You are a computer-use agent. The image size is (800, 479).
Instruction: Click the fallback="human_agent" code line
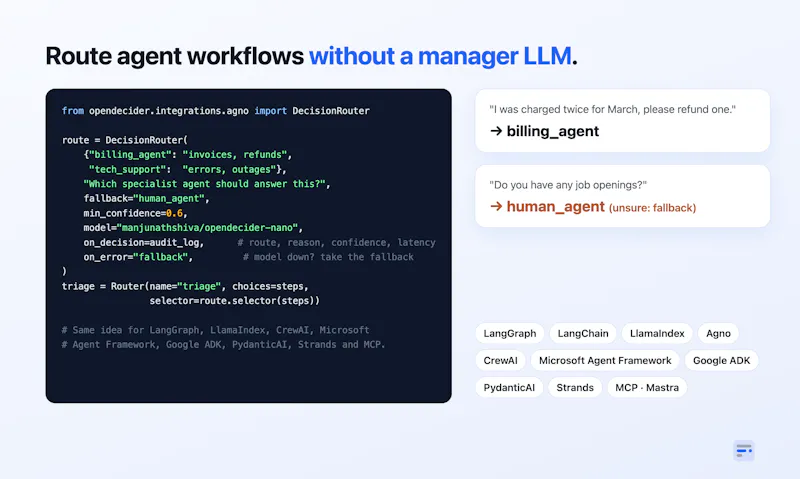(146, 198)
